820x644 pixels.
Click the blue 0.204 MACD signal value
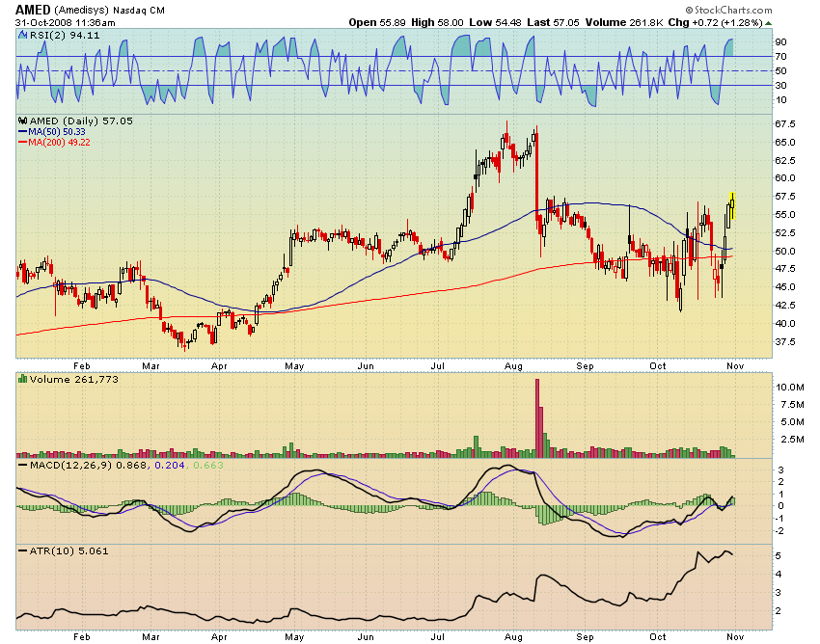(170, 466)
